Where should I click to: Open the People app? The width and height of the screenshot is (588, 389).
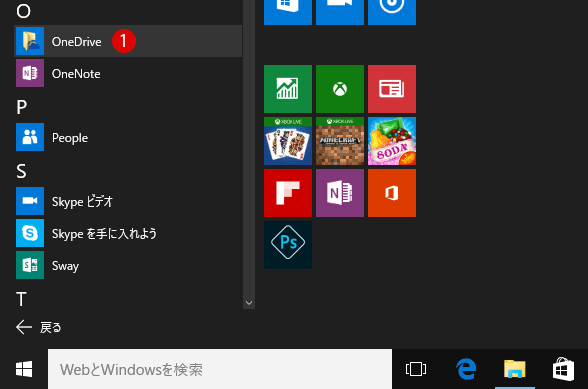tap(128, 137)
